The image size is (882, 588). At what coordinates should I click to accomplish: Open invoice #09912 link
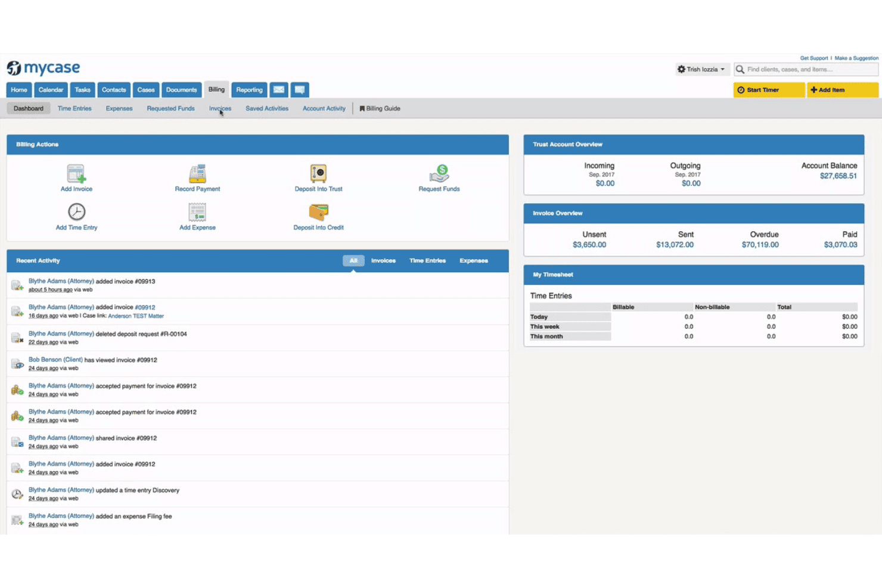tap(145, 307)
